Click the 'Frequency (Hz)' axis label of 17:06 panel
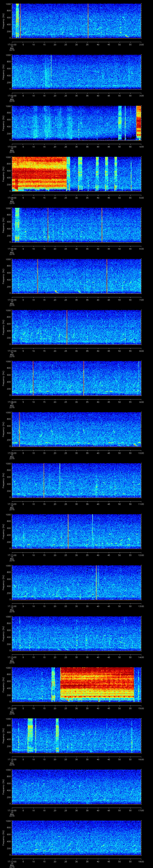This screenshot has height=868, width=153. tap(3, 276)
